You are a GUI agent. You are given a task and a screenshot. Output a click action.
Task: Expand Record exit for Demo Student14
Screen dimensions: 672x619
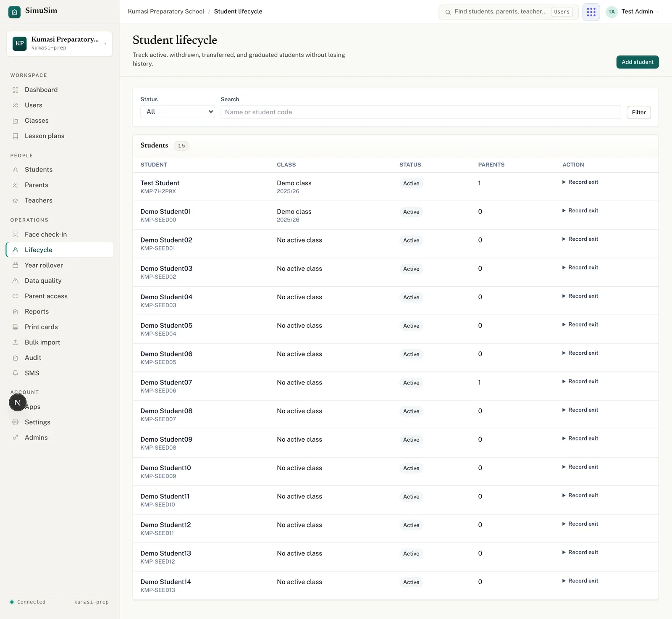[580, 581]
